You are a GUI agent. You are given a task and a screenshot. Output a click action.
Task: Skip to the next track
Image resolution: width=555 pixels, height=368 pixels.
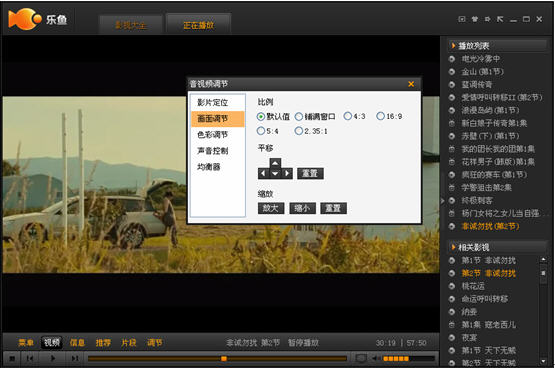[x=75, y=358]
